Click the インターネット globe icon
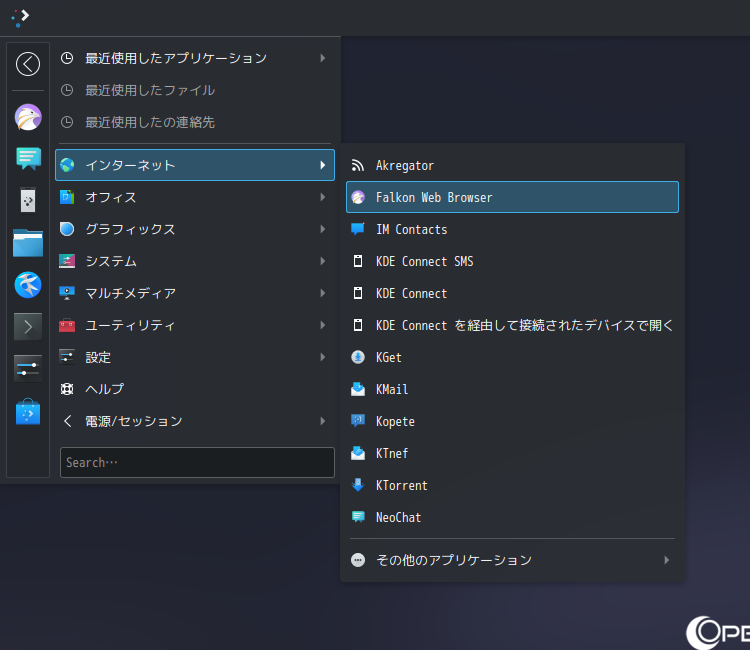 (67, 165)
